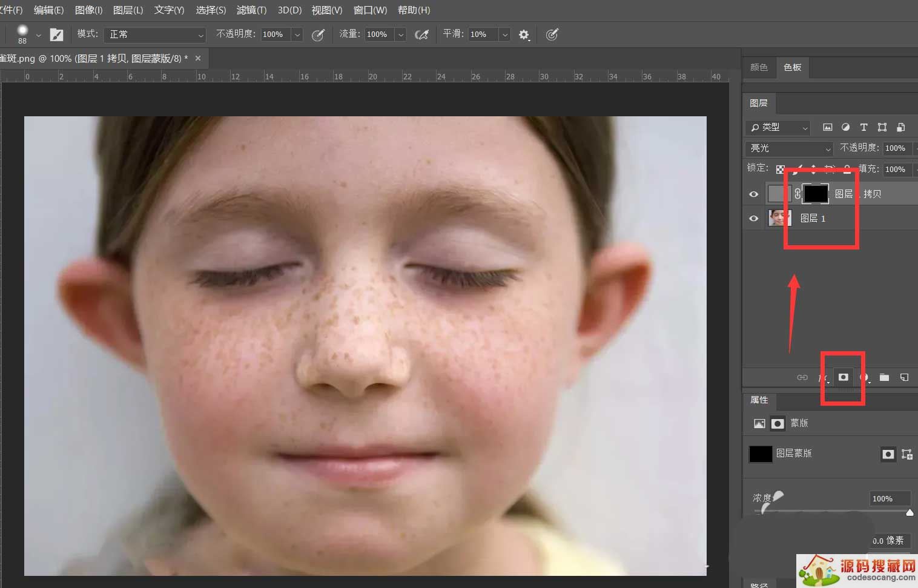Open the 编辑(E) menu
Image resolution: width=918 pixels, height=588 pixels.
pyautogui.click(x=48, y=10)
